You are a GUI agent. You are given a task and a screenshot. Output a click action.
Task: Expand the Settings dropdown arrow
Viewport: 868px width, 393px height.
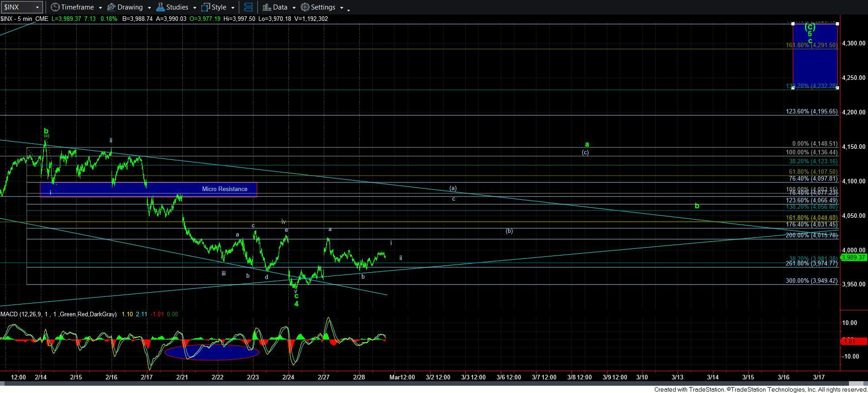click(x=341, y=8)
